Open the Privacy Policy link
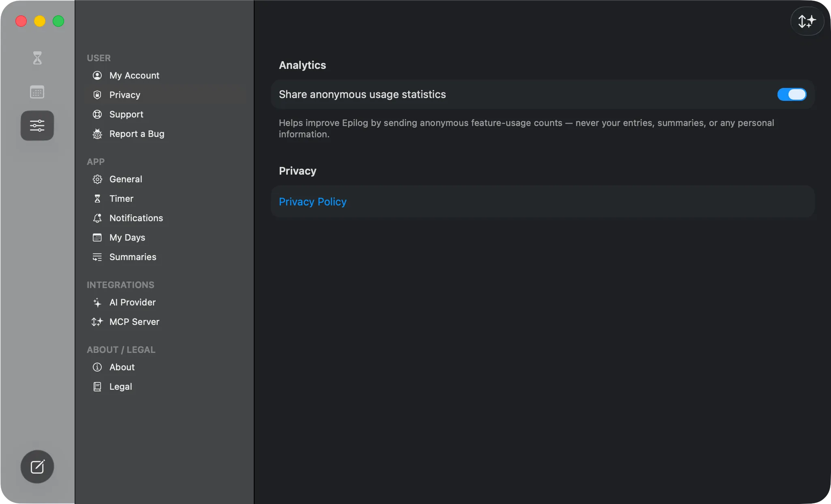Viewport: 831px width, 504px height. [x=313, y=202]
